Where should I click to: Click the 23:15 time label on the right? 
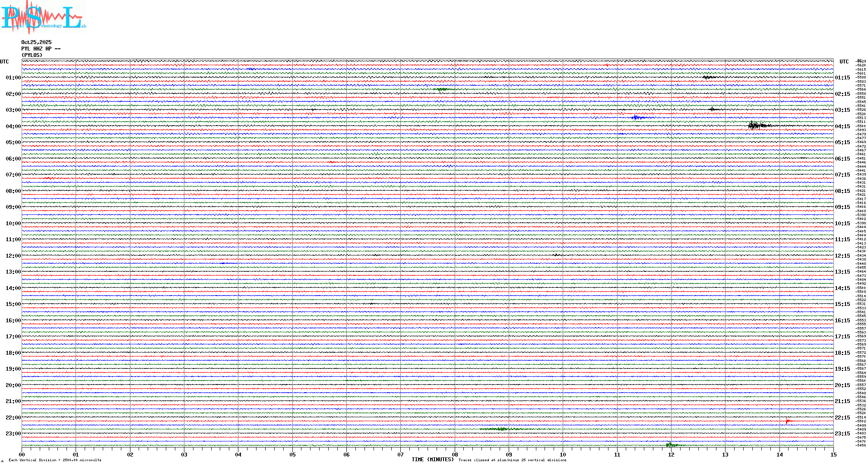[x=842, y=434]
